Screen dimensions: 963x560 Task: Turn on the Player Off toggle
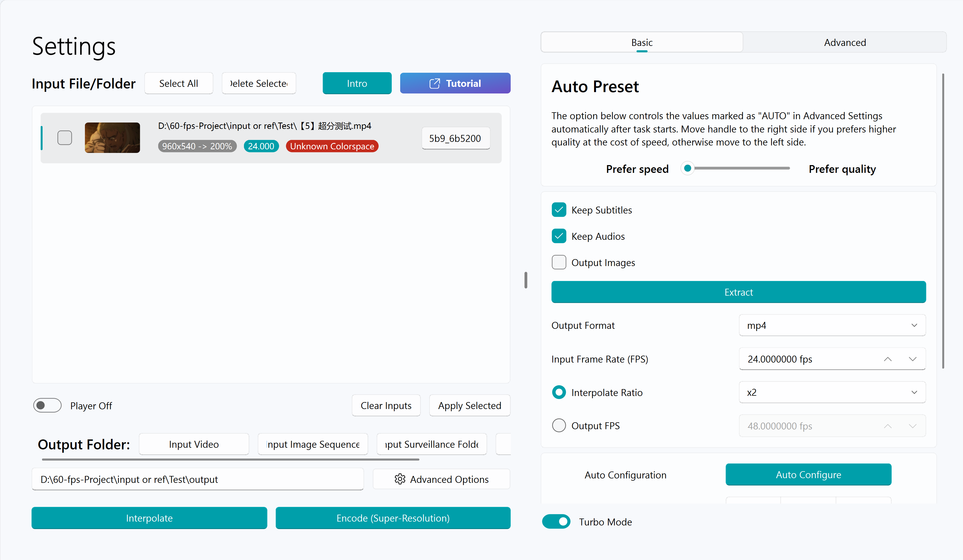pyautogui.click(x=47, y=405)
